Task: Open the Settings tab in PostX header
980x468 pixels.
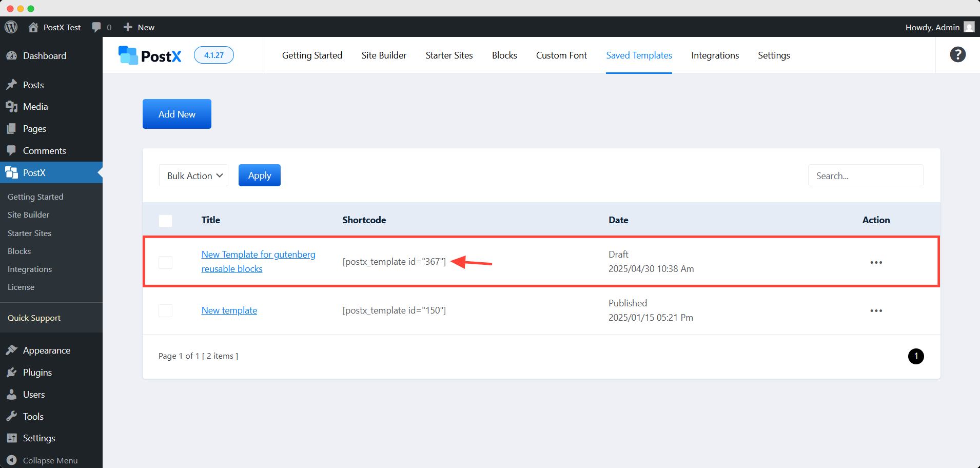Action: click(x=774, y=55)
